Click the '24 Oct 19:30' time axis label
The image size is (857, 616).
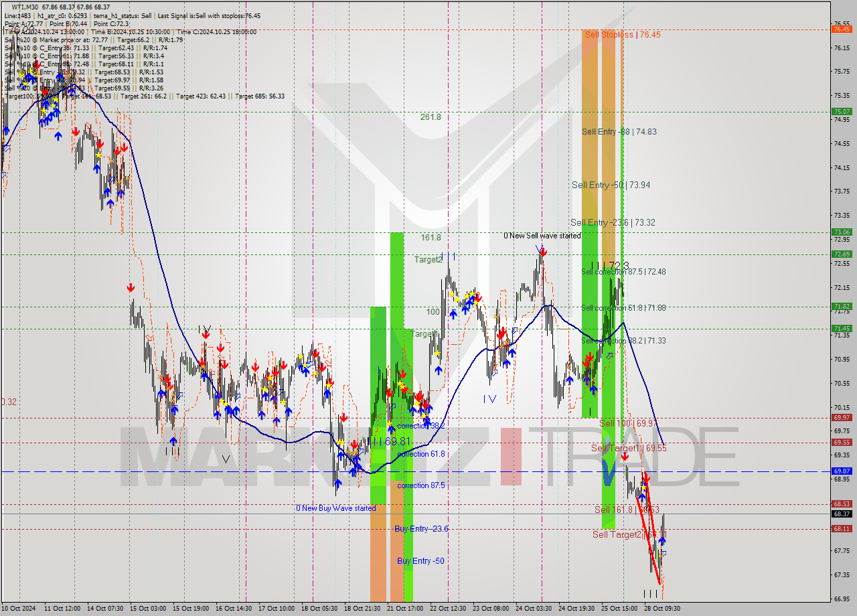coord(577,609)
